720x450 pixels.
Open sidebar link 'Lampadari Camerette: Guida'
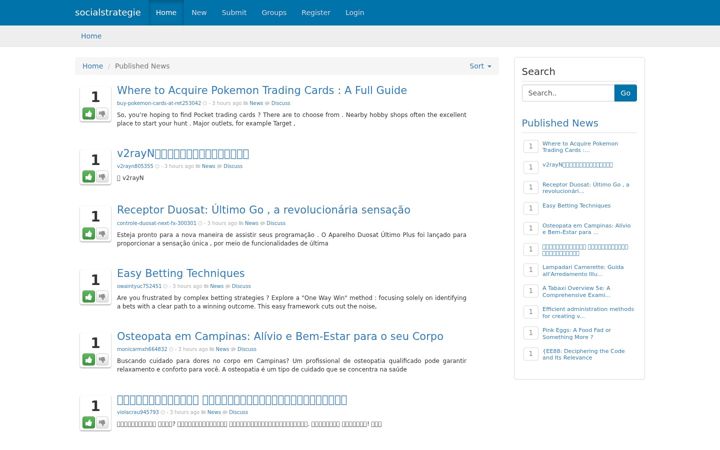point(583,270)
